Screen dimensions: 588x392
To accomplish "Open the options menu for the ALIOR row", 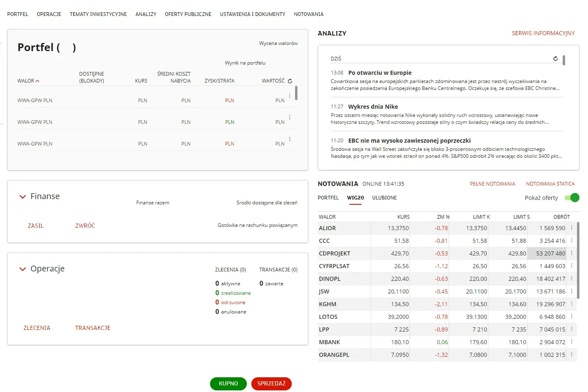I will 572,228.
